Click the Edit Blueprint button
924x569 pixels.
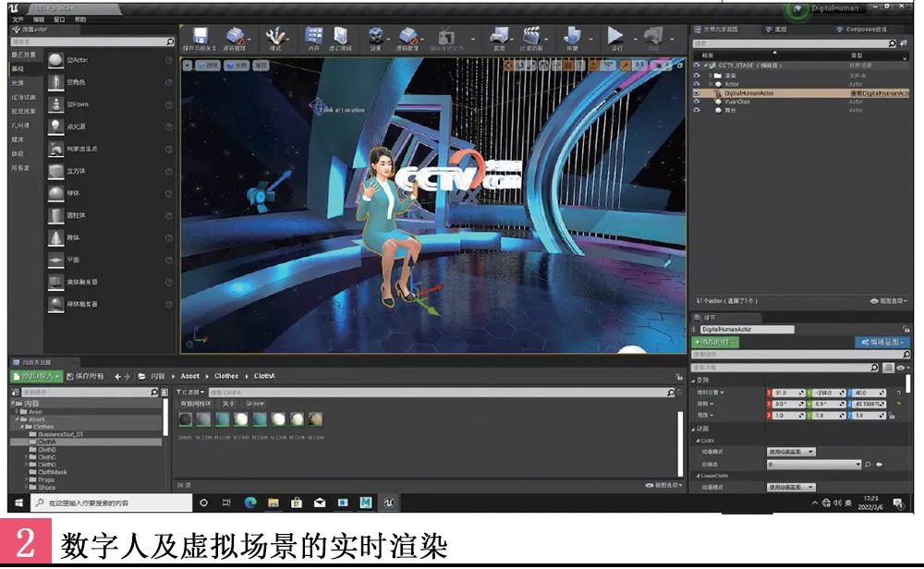coord(881,342)
